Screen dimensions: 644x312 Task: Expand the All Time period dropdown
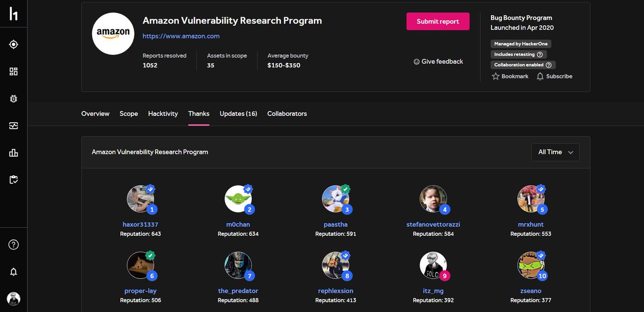pos(555,152)
